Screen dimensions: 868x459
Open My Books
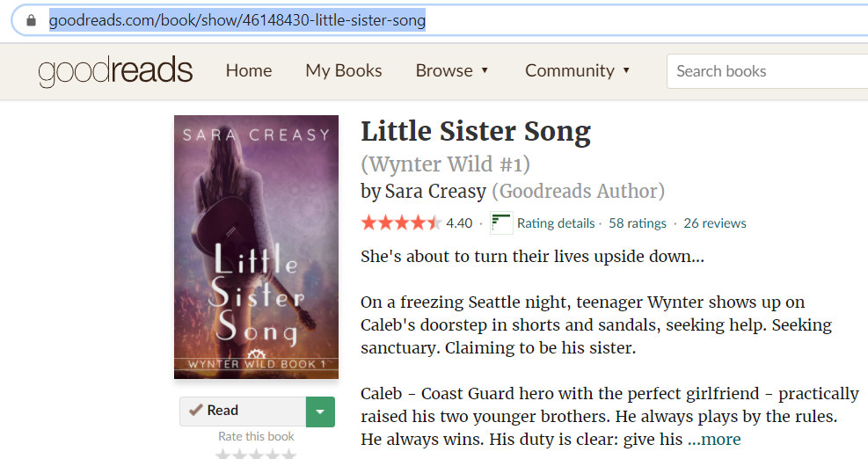[x=344, y=71]
